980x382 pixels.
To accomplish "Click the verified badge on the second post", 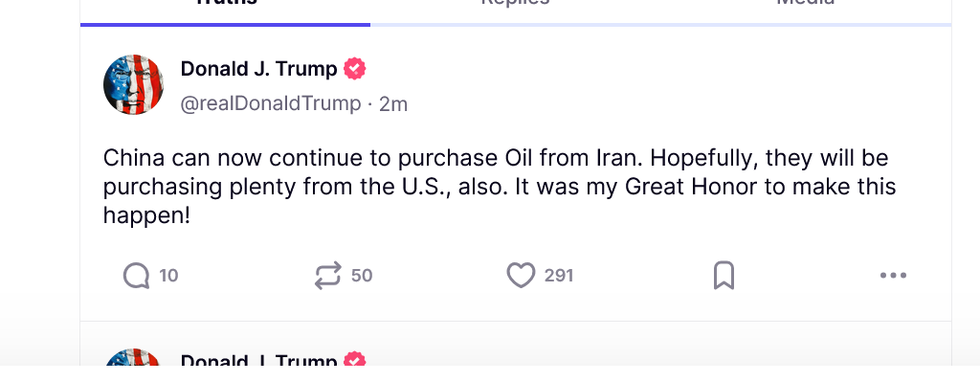I will pos(354,360).
